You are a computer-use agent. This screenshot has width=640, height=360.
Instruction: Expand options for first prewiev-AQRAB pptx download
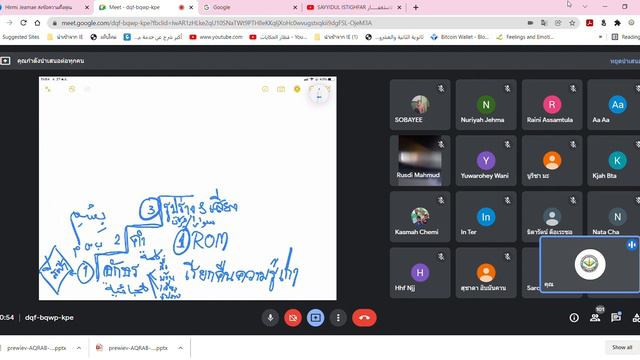79,348
